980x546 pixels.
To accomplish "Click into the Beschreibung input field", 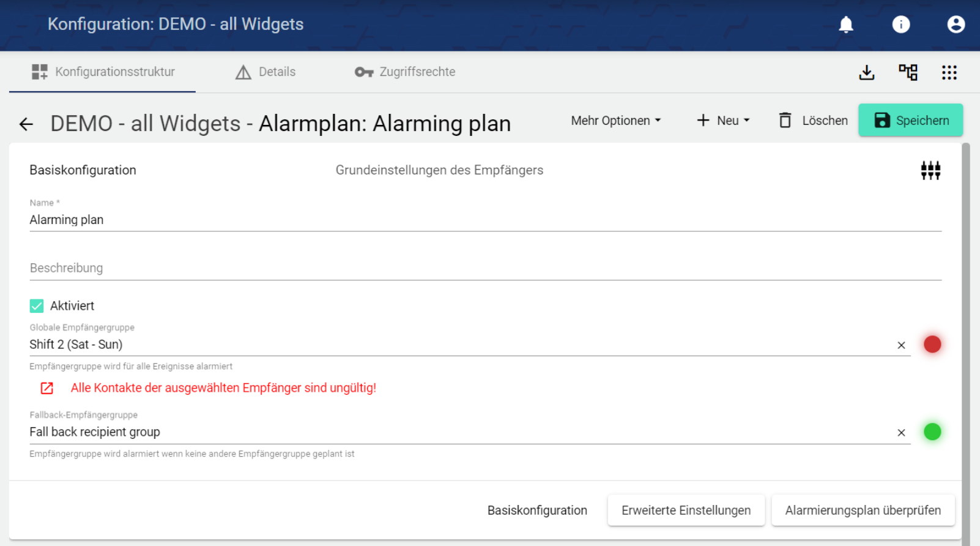I will click(x=484, y=268).
